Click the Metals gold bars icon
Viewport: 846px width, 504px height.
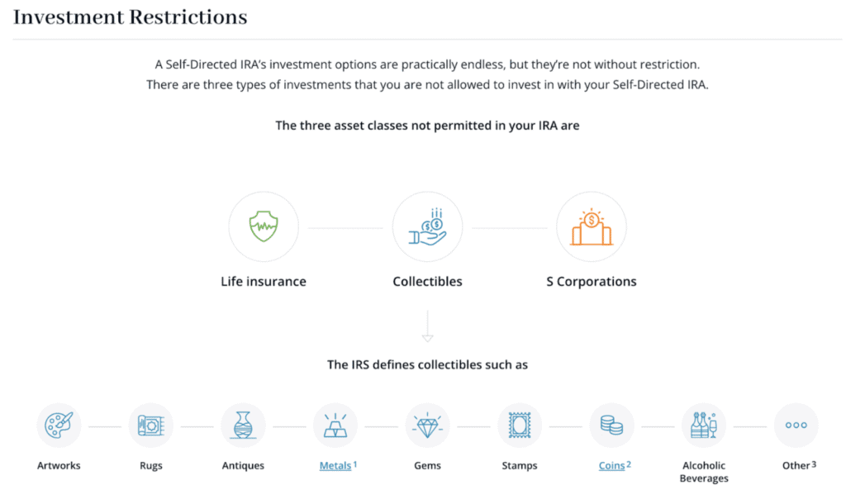tap(335, 426)
